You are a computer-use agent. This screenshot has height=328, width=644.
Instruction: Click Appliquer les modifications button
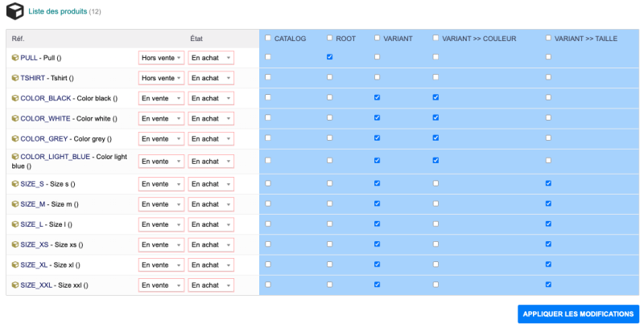(x=578, y=314)
